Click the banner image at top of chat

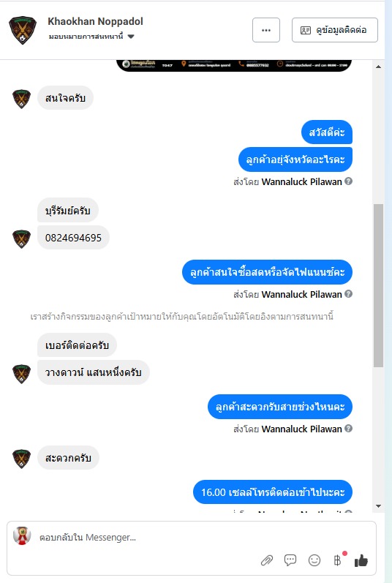coord(234,65)
